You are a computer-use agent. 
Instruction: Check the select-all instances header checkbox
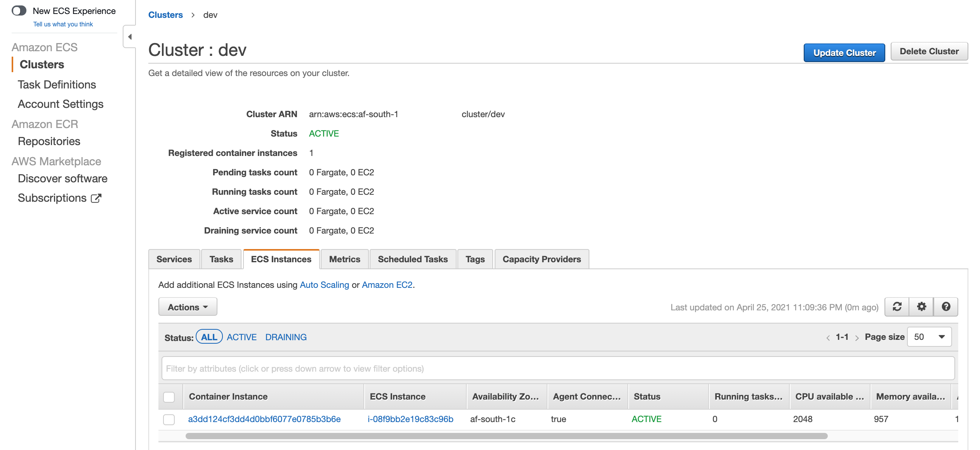[169, 397]
